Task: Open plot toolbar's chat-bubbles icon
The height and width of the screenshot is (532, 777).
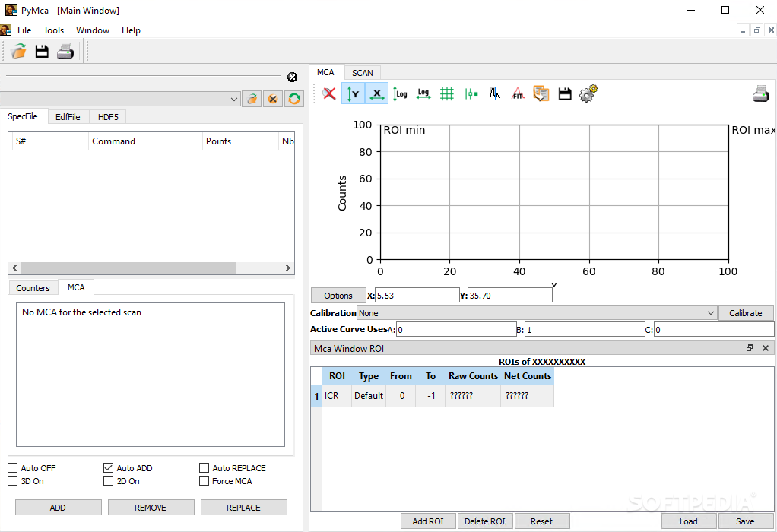Action: coord(541,93)
